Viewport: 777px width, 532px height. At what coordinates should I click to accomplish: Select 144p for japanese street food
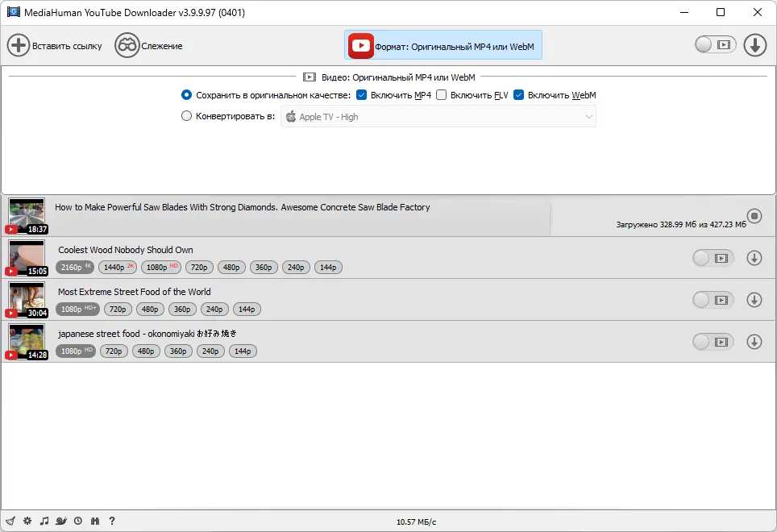[x=243, y=351]
